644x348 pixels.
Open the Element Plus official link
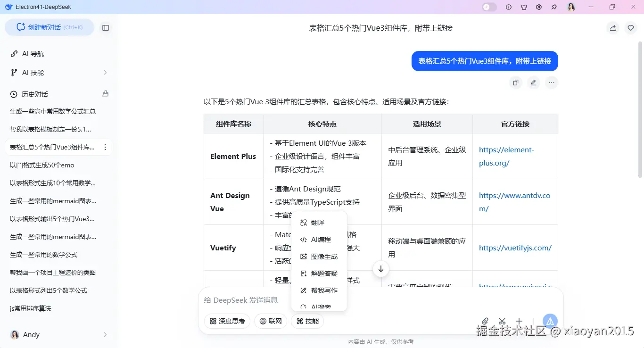506,149
